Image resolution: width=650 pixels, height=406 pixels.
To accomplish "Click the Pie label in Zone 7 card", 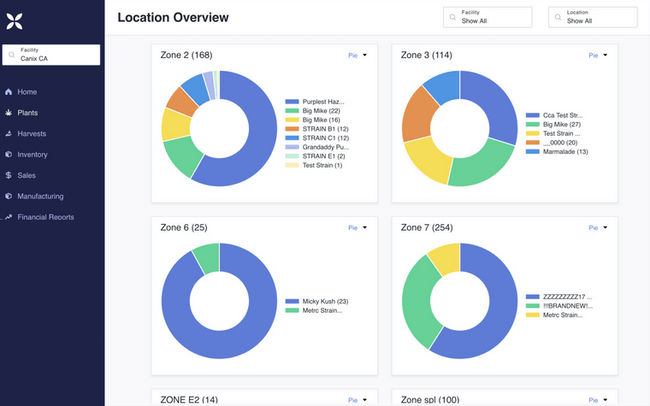I will (x=593, y=228).
